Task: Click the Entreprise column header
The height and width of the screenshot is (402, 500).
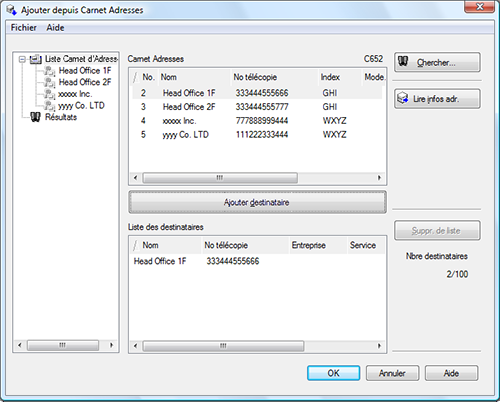Action: [x=318, y=246]
